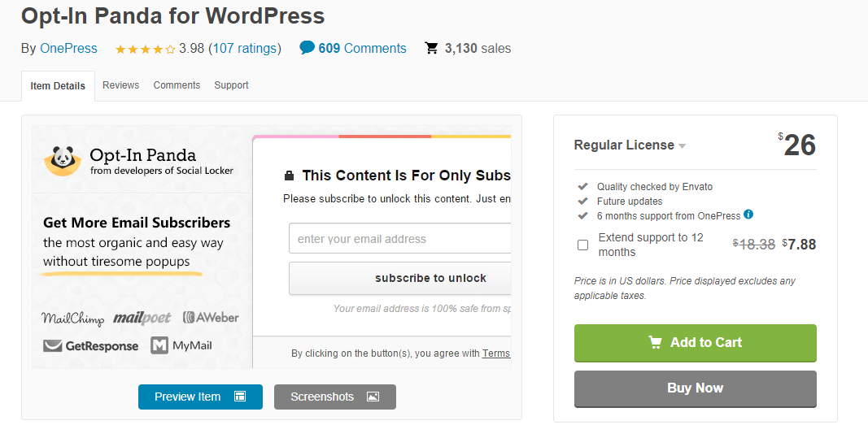
Task: Click the blue comments speech bubble icon
Action: pos(308,47)
